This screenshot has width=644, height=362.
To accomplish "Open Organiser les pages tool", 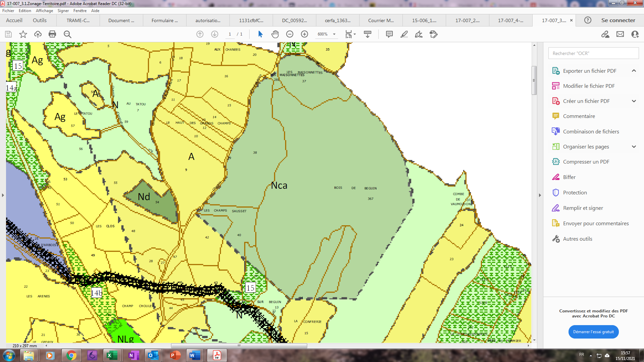I will click(x=586, y=147).
